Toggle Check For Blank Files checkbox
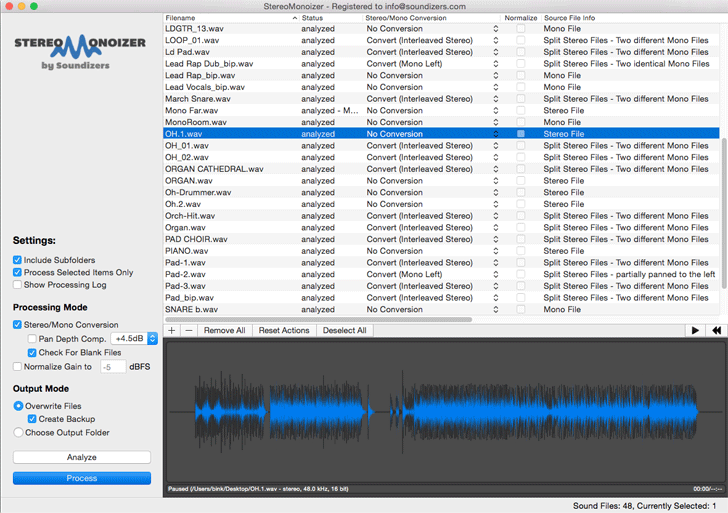 pyautogui.click(x=32, y=353)
